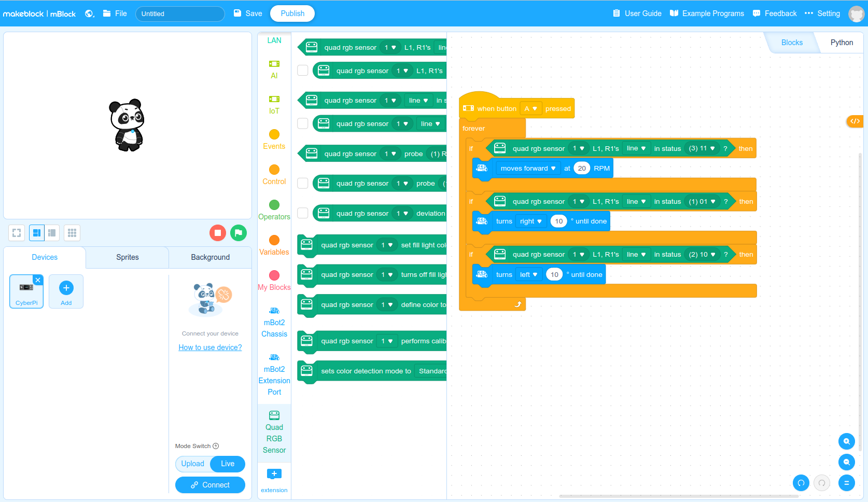Zoom in the workspace

point(847,441)
